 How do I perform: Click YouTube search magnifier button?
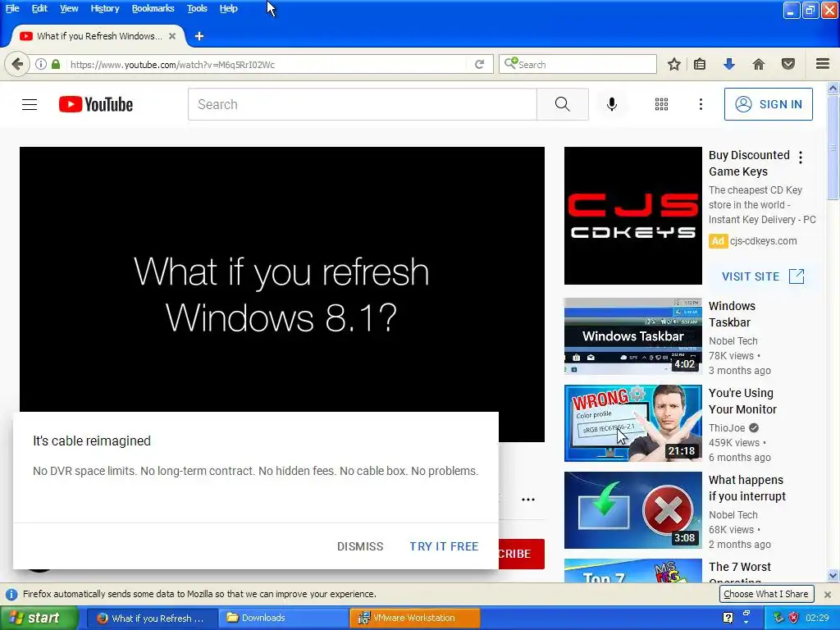point(563,104)
